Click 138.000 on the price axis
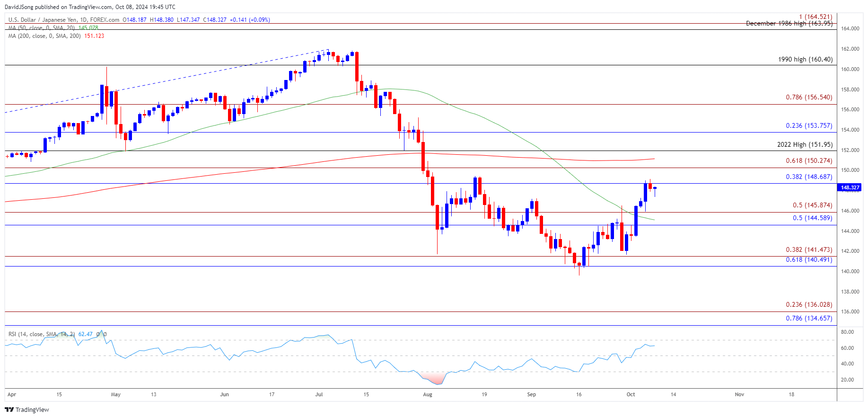868x418 pixels. click(x=850, y=292)
